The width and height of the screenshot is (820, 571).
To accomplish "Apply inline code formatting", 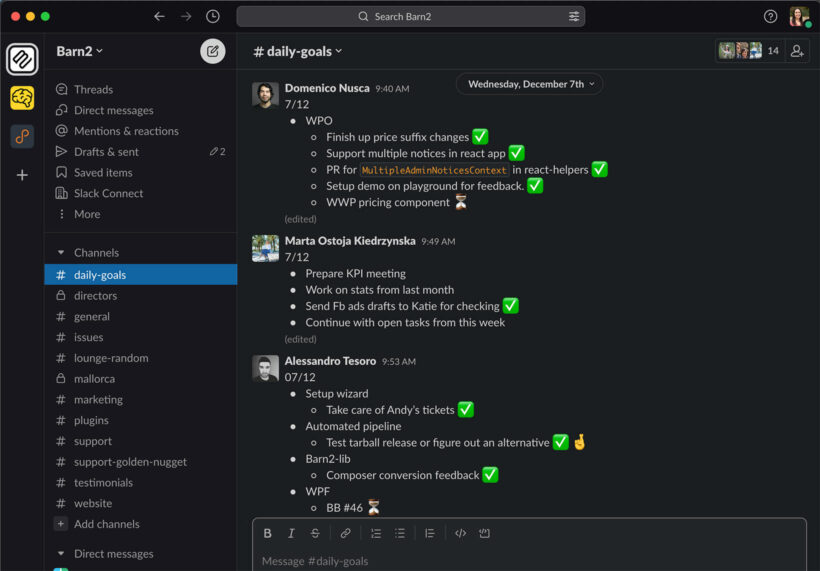I will tap(460, 533).
